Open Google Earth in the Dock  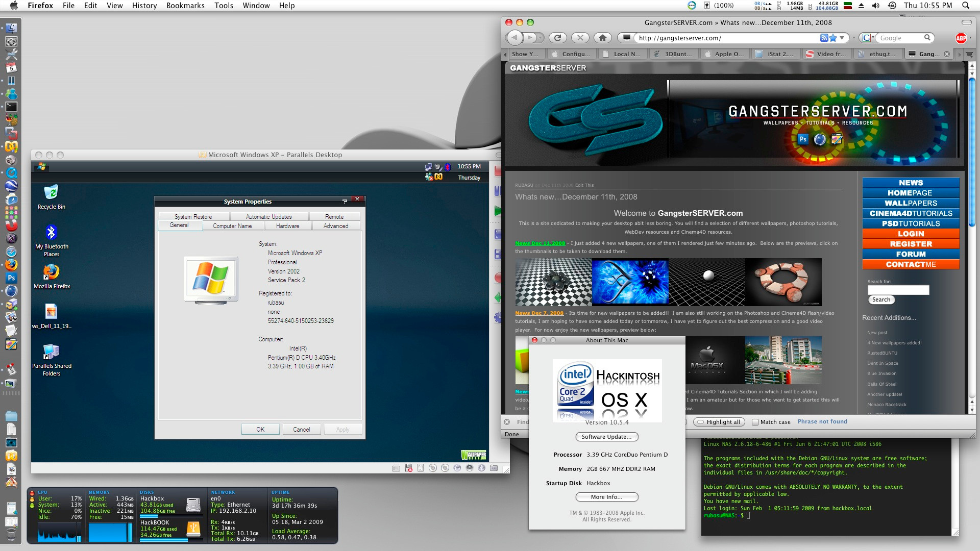pyautogui.click(x=11, y=186)
